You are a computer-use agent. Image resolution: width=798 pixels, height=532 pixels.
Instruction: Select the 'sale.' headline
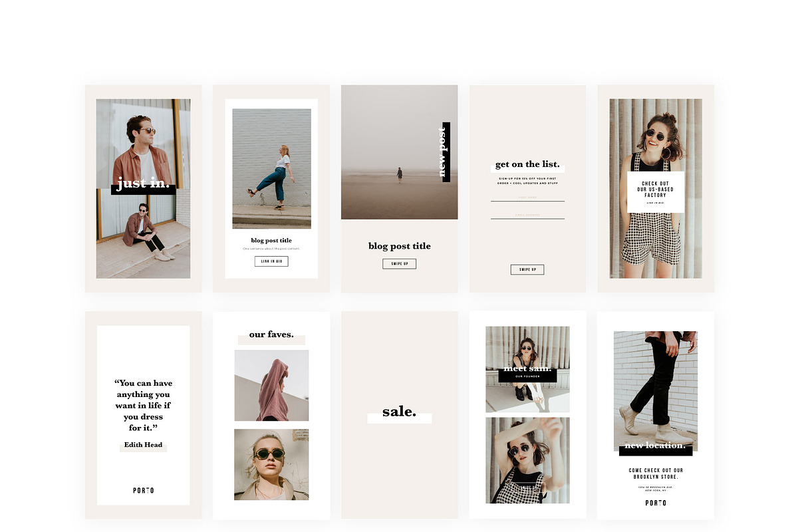tap(399, 412)
